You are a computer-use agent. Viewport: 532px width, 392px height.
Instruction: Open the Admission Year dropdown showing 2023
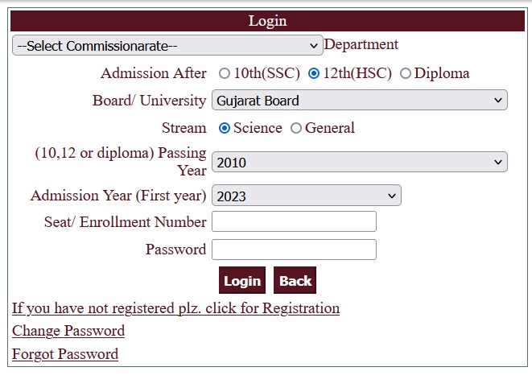click(x=306, y=196)
